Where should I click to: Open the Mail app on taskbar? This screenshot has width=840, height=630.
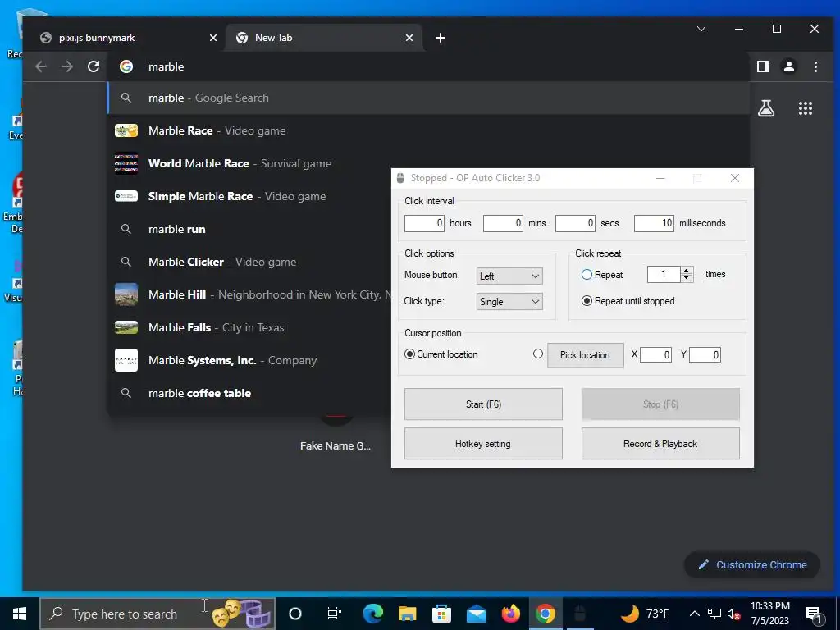pyautogui.click(x=477, y=614)
